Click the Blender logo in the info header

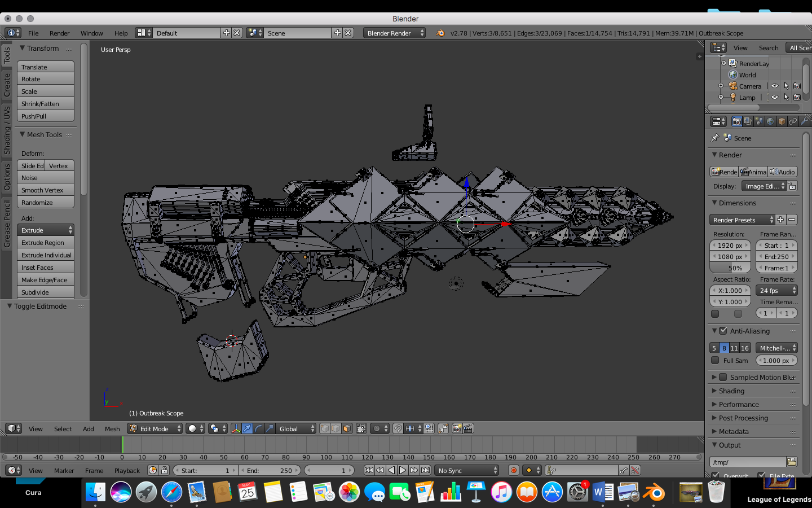point(440,33)
